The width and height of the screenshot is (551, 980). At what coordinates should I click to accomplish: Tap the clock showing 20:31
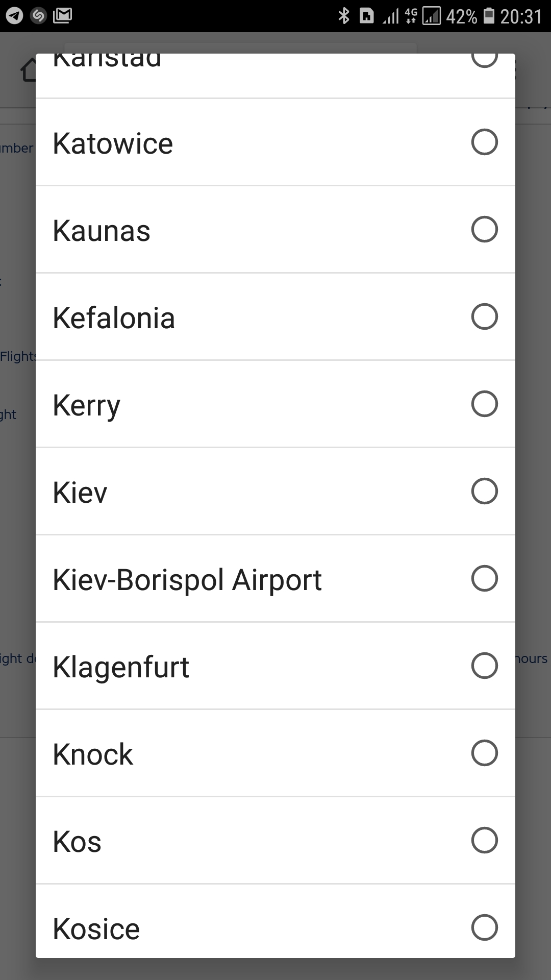(x=520, y=16)
